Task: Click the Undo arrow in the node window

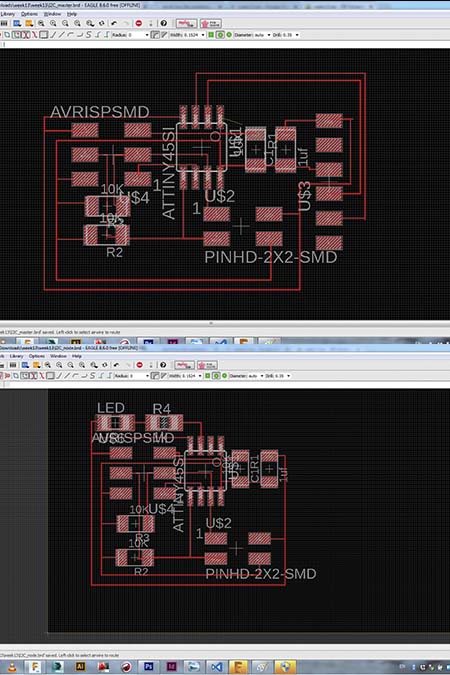Action: pyautogui.click(x=116, y=365)
